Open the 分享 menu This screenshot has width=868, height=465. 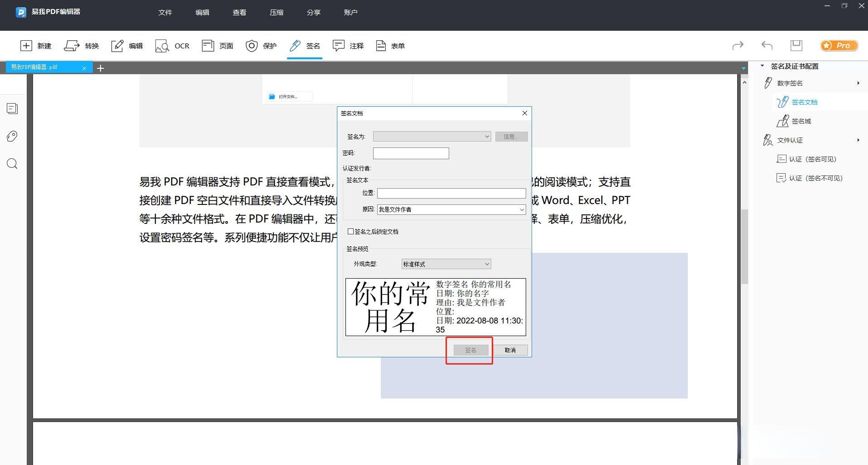point(314,12)
